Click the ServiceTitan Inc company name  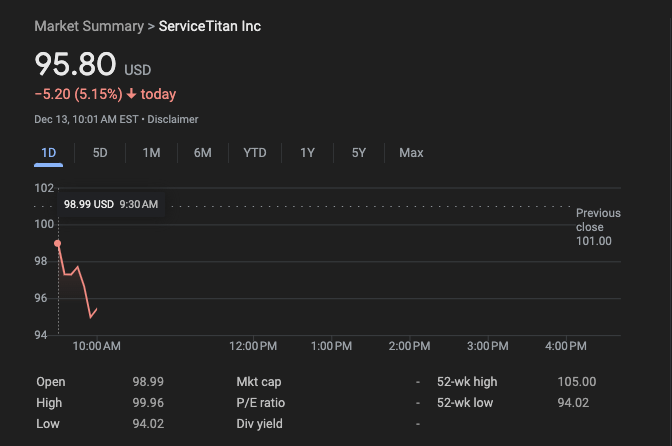(210, 26)
